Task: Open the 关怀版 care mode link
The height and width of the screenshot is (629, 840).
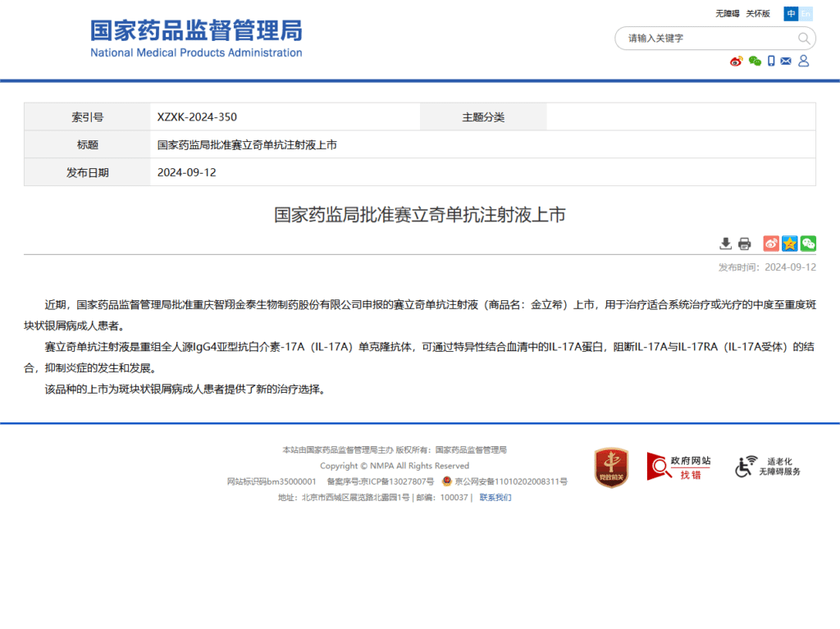Action: (758, 14)
